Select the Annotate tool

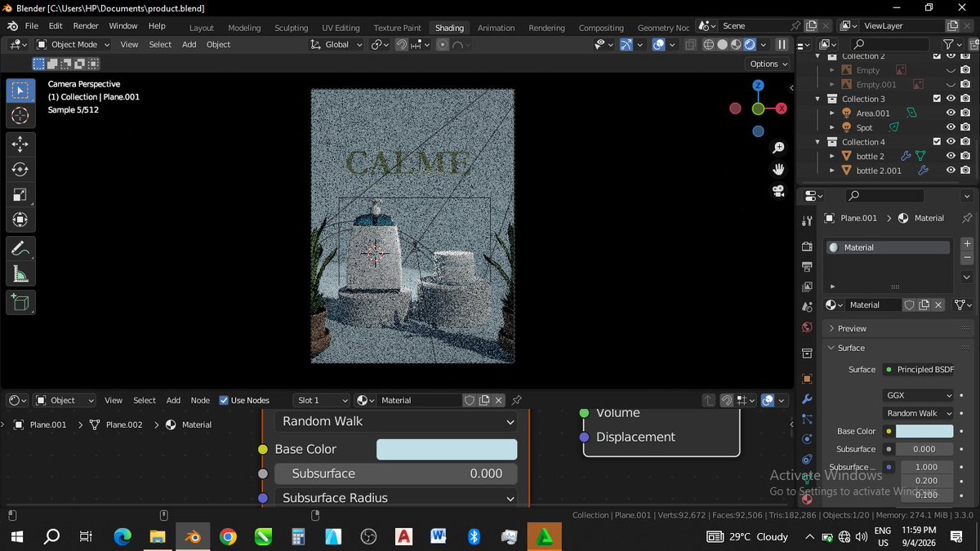(20, 248)
